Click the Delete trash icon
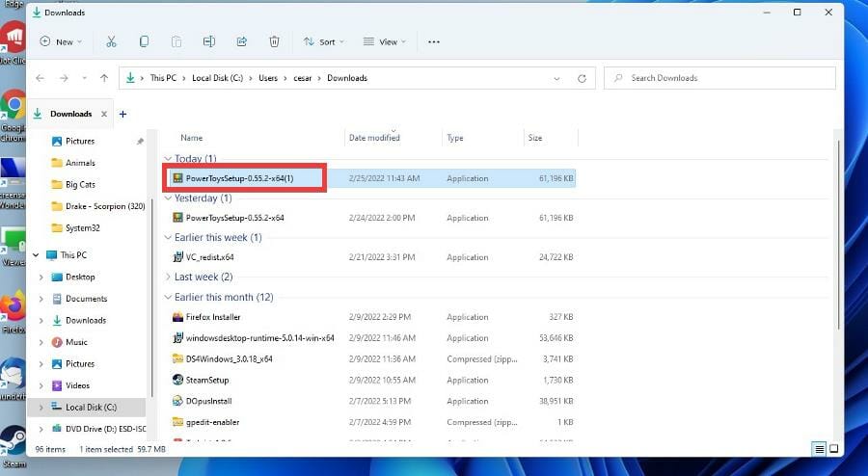The image size is (868, 476). pyautogui.click(x=274, y=41)
